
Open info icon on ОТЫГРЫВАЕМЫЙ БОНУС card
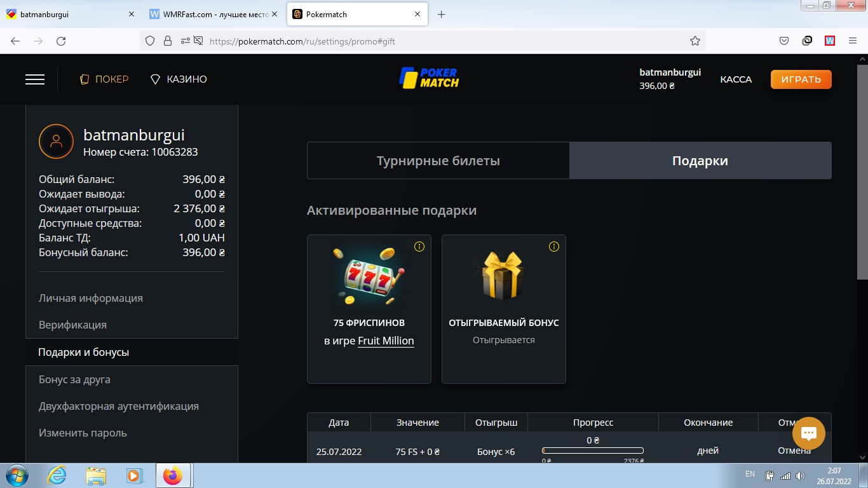click(553, 247)
